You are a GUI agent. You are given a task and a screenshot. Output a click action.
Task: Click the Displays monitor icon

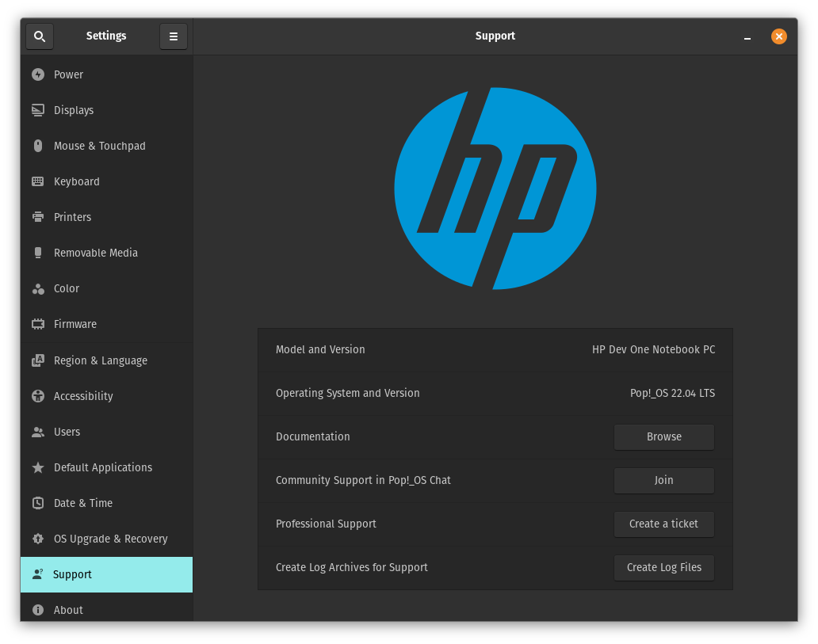tap(38, 110)
